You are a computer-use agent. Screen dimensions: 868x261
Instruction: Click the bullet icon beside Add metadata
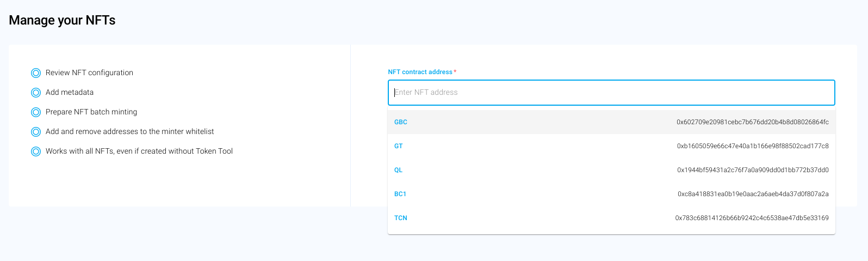[x=36, y=93]
